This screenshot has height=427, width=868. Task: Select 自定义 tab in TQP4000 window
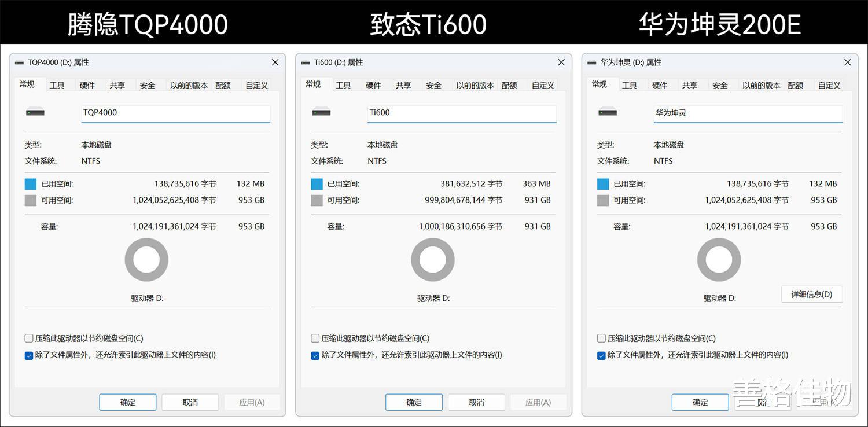point(257,85)
